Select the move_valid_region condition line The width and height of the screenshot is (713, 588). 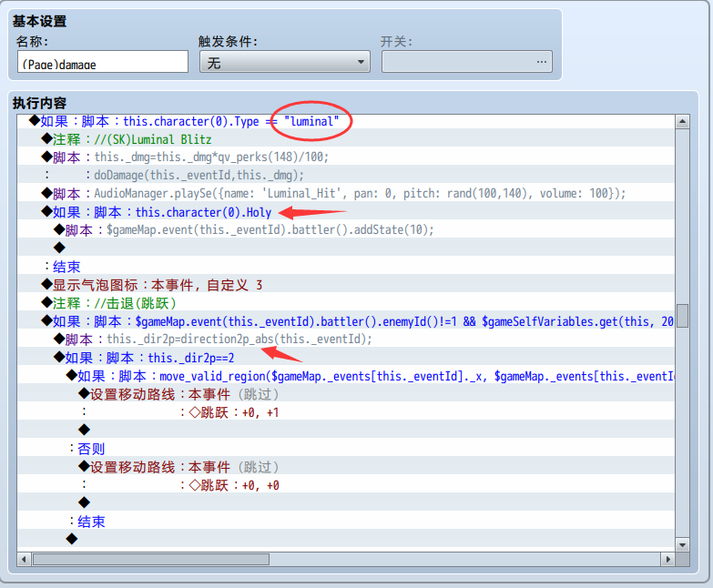pyautogui.click(x=346, y=376)
